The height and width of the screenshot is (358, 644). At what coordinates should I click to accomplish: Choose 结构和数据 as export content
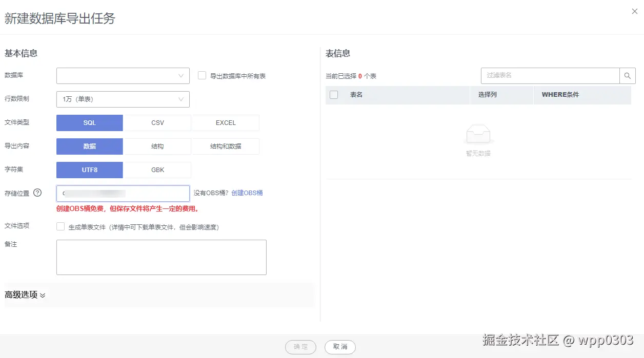226,146
